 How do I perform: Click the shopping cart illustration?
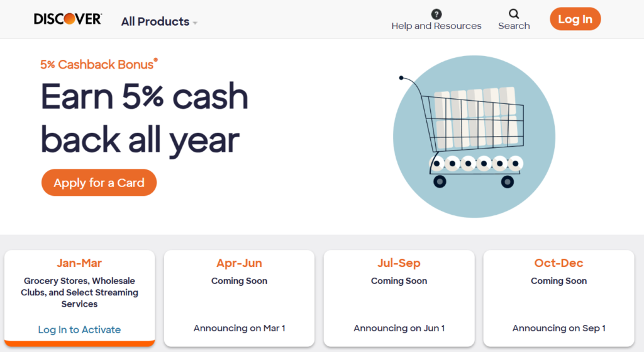coord(474,137)
